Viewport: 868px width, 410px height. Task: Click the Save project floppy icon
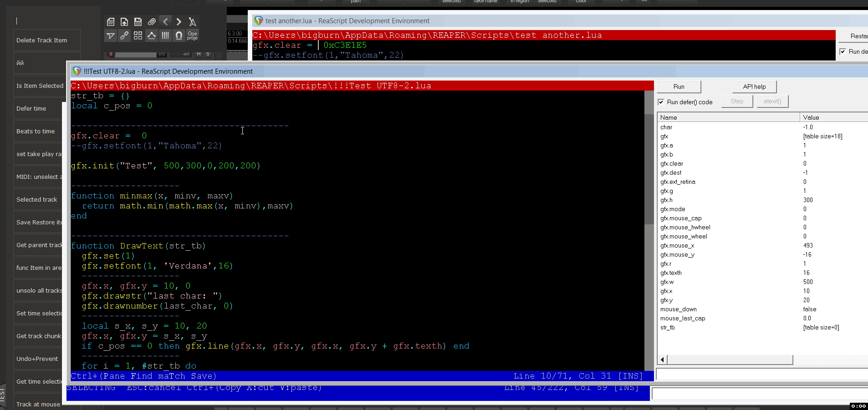pyautogui.click(x=138, y=21)
